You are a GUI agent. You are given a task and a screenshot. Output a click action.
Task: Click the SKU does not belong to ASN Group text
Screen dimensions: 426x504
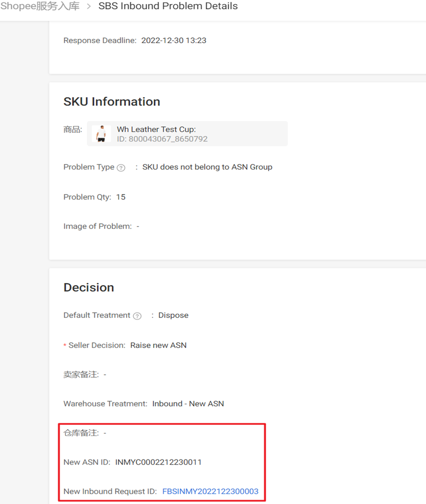(x=207, y=167)
